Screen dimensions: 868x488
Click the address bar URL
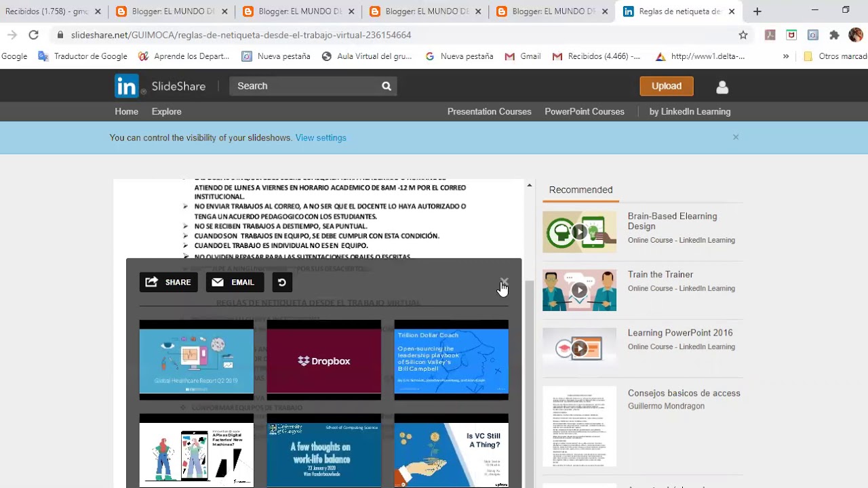(241, 35)
